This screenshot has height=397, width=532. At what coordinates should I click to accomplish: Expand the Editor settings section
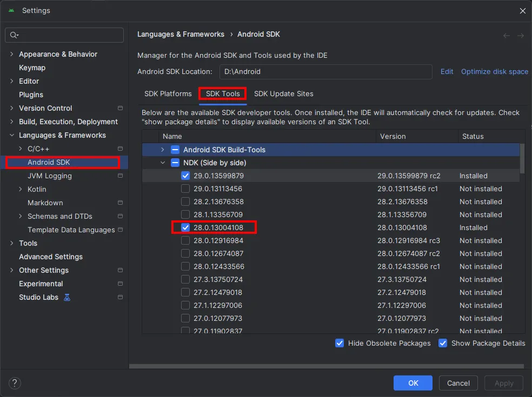click(12, 81)
